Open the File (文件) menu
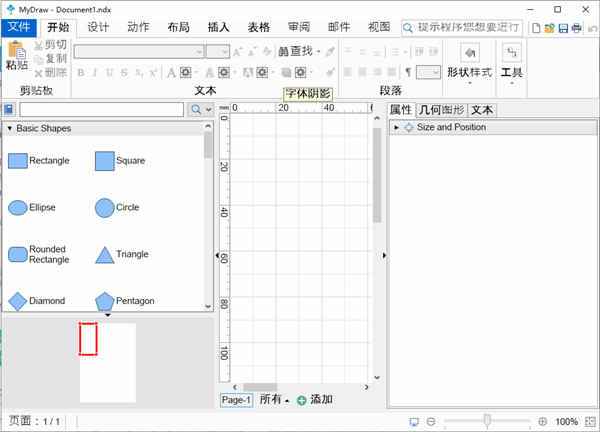The width and height of the screenshot is (600, 432). (x=19, y=27)
